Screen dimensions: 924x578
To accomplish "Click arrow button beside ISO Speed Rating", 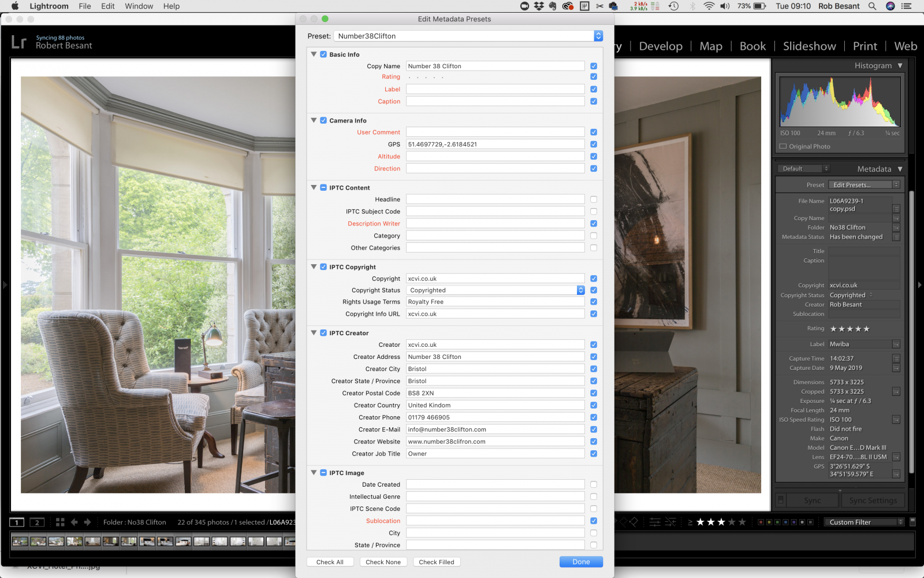I will point(896,420).
